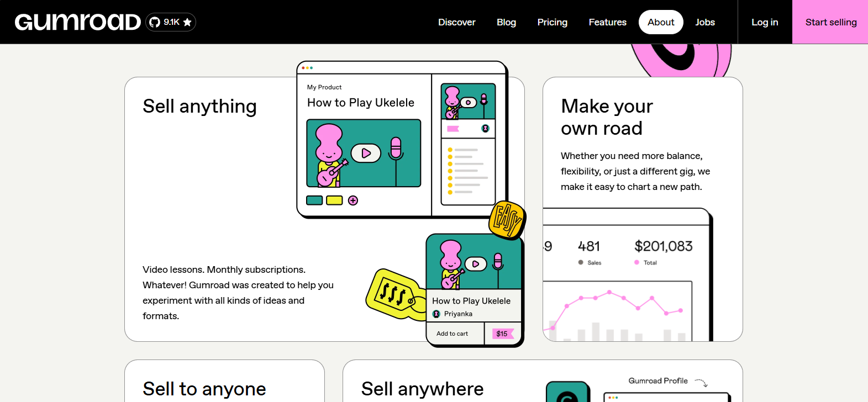
Task: Click the window control dots in the illustration
Action: [x=307, y=68]
